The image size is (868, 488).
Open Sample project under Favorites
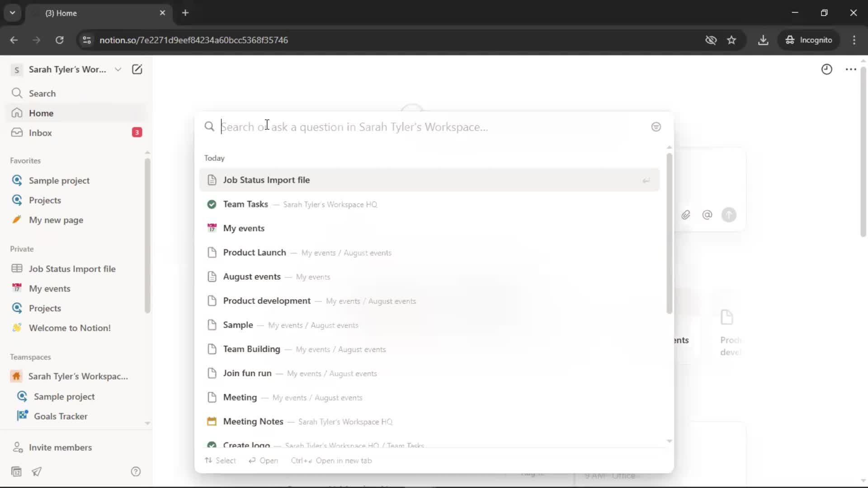[76, 180]
